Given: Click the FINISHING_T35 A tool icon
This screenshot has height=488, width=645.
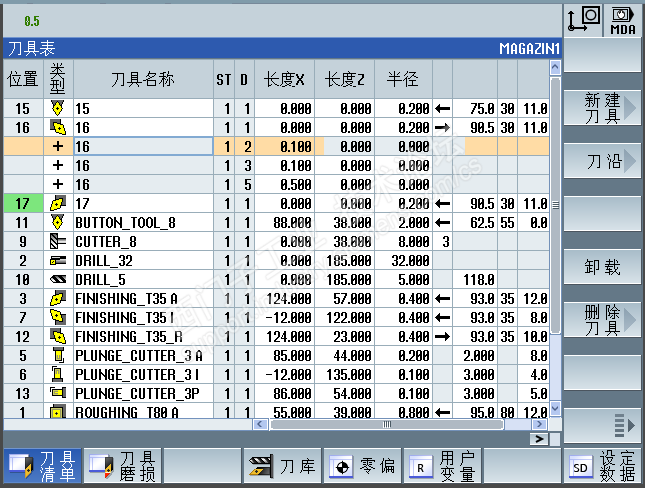Looking at the screenshot, I should tap(58, 298).
